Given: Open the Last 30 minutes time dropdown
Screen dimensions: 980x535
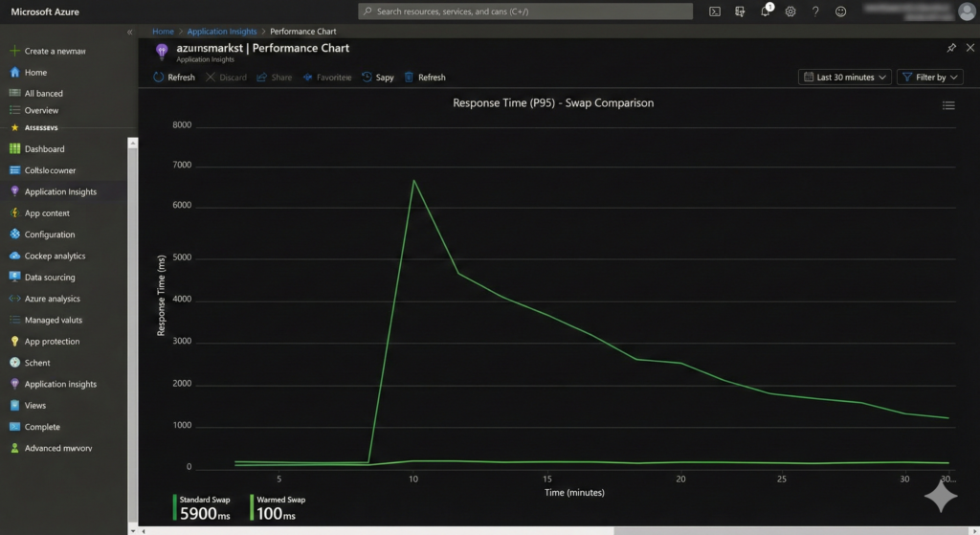Looking at the screenshot, I should (844, 78).
